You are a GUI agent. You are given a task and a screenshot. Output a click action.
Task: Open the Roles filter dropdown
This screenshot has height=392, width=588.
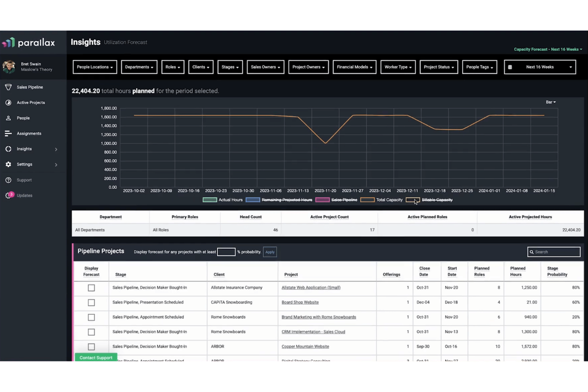173,67
